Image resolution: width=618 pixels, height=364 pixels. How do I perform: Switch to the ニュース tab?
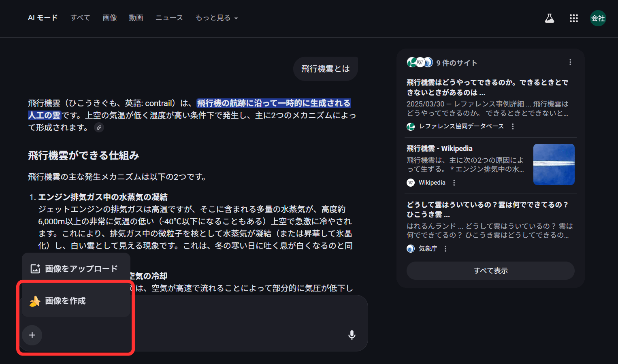click(169, 18)
